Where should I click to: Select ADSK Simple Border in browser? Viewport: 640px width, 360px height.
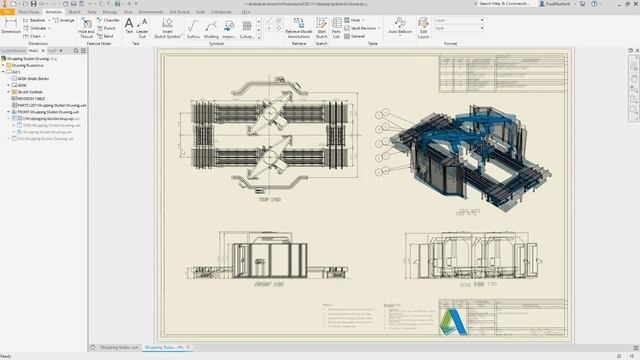click(x=30, y=78)
